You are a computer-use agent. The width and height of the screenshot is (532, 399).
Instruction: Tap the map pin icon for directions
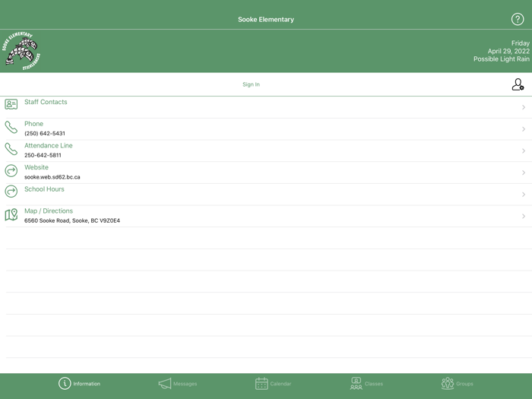[11, 214]
